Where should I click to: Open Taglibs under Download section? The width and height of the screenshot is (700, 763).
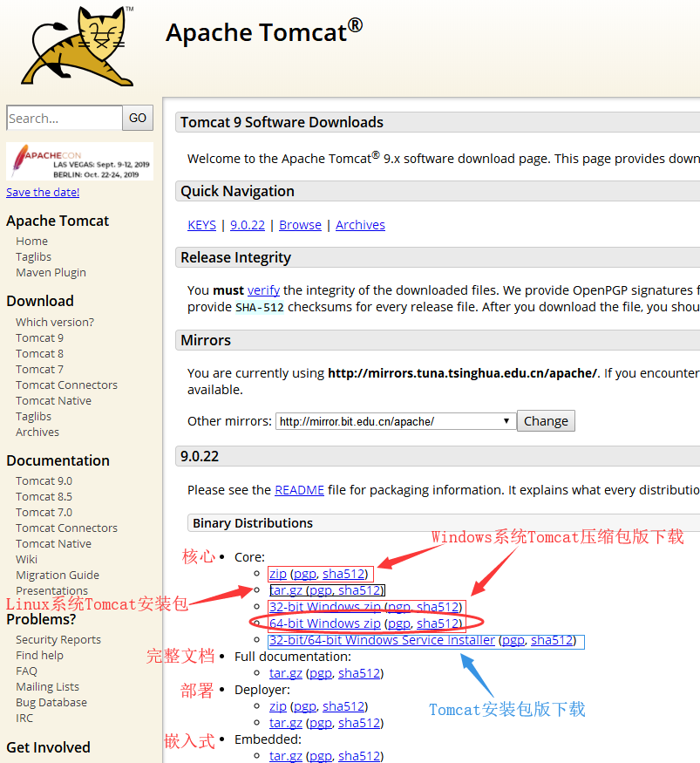point(33,416)
